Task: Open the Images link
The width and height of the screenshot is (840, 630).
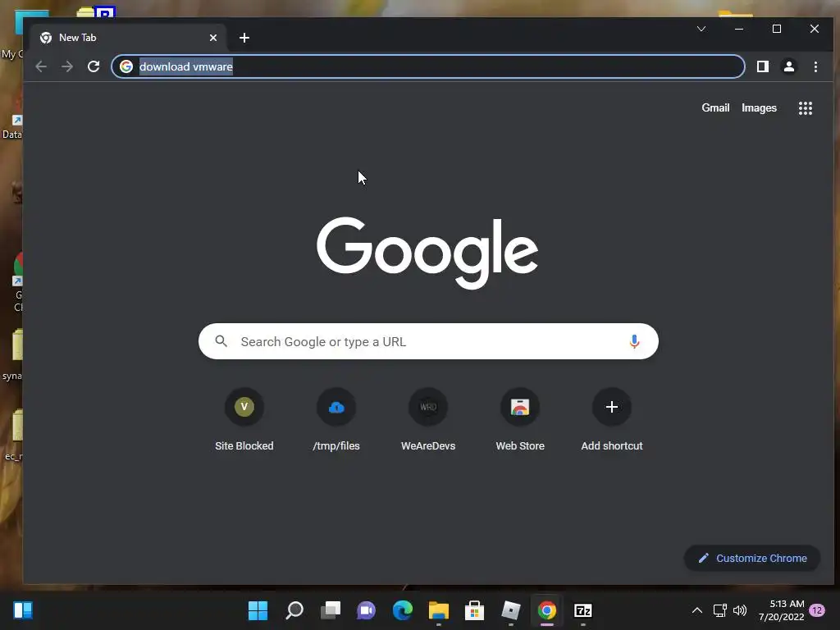Action: [759, 107]
